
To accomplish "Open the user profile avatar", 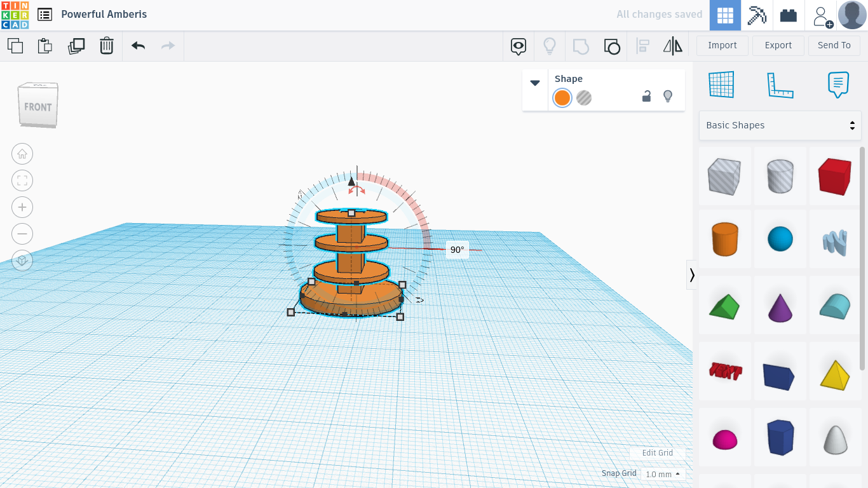I will [x=852, y=15].
